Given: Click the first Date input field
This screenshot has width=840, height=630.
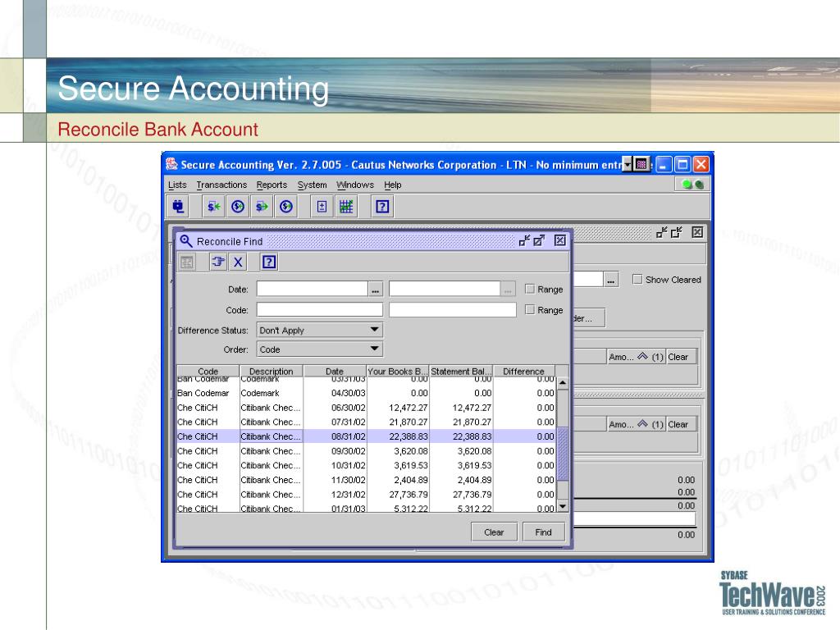Looking at the screenshot, I should [x=313, y=290].
